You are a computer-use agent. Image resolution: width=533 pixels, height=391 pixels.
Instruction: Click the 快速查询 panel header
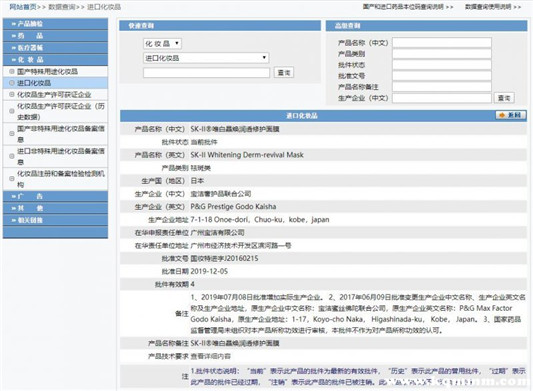[220, 26]
